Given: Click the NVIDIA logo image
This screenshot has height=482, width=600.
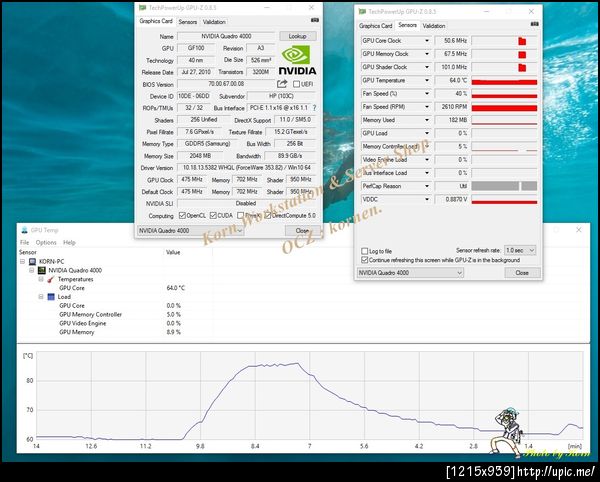Looking at the screenshot, I should point(297,60).
